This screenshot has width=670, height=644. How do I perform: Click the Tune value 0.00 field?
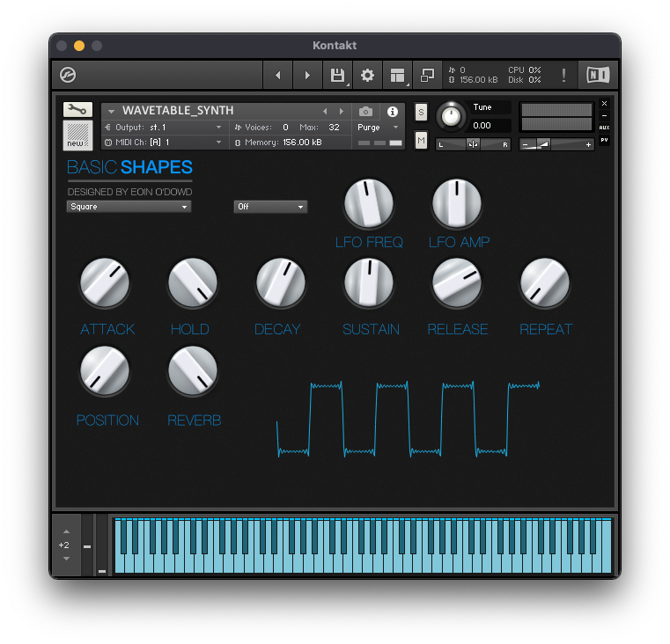491,126
